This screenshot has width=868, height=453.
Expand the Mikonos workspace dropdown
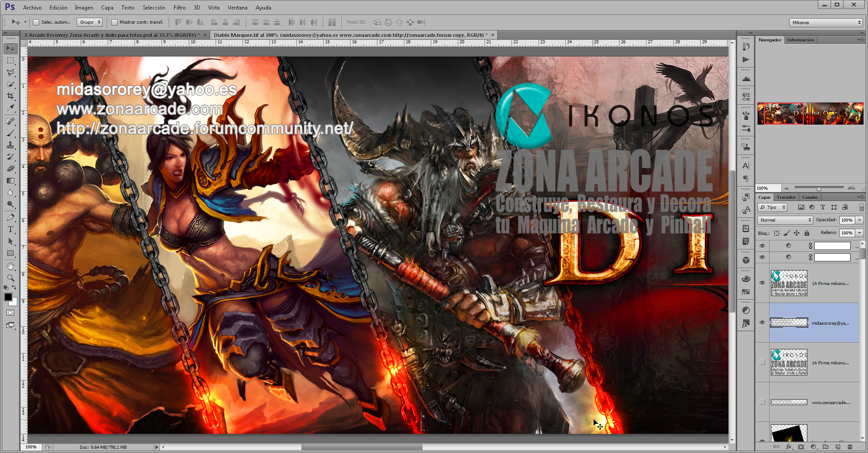tap(826, 22)
